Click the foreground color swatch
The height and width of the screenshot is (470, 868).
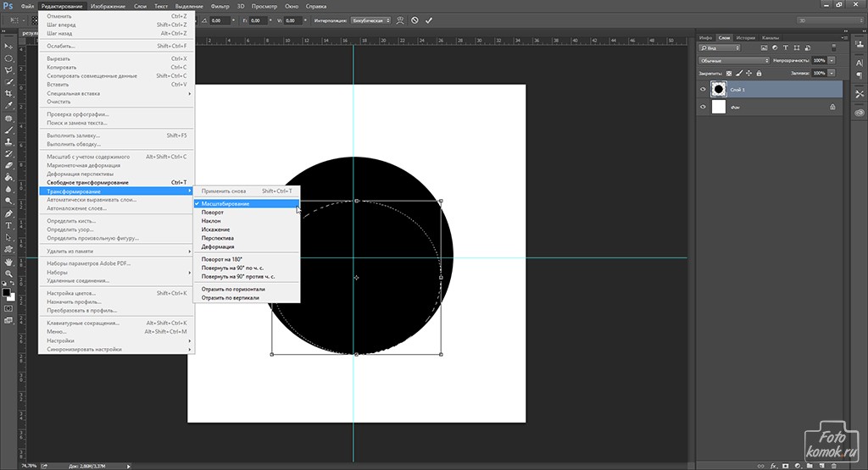(6, 292)
